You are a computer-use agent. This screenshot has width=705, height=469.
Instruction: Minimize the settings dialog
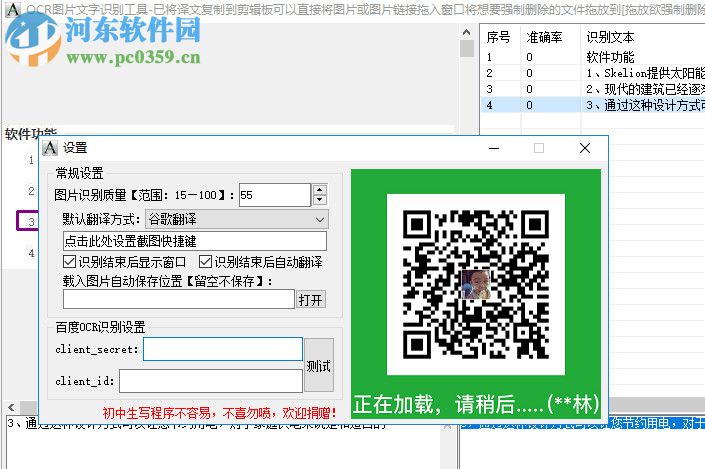494,148
